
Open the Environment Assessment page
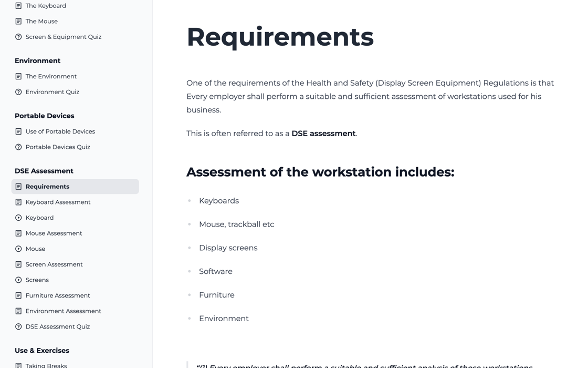[63, 311]
